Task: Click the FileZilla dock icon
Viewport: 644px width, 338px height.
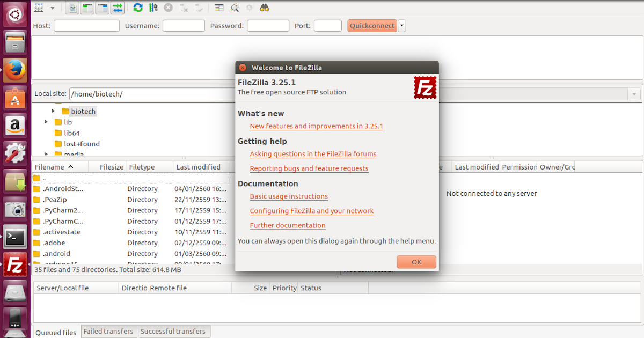Action: point(14,265)
